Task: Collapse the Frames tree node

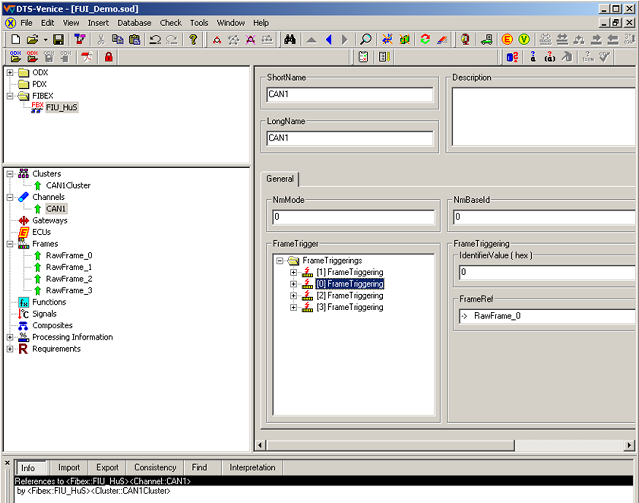Action: (10, 244)
